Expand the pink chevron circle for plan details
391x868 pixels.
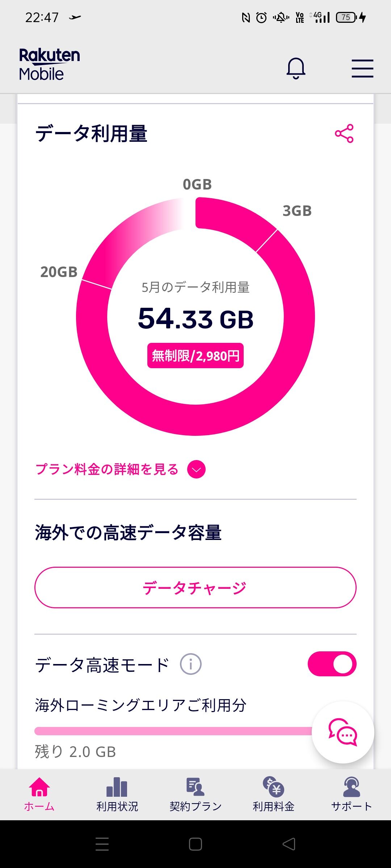click(196, 469)
